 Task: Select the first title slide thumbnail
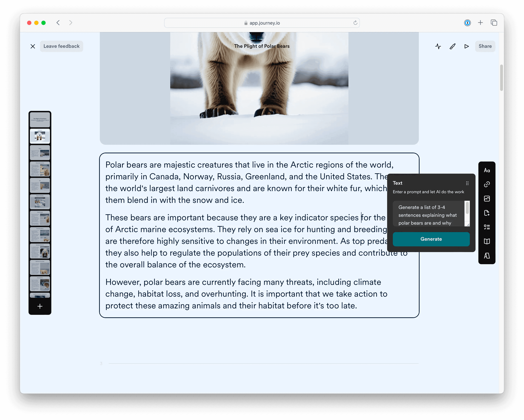[40, 120]
